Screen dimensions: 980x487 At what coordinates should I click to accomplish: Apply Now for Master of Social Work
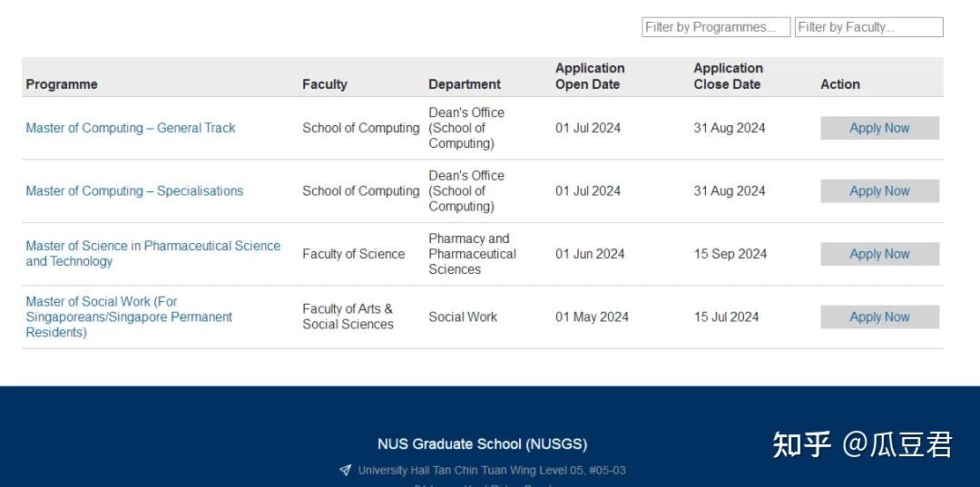879,317
